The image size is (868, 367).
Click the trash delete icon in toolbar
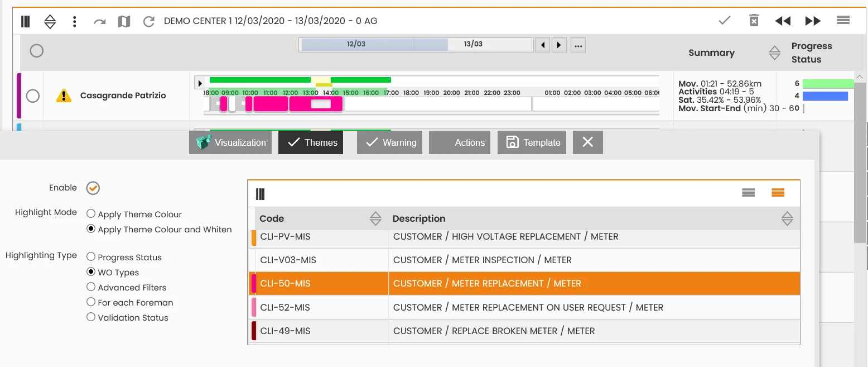coord(754,21)
